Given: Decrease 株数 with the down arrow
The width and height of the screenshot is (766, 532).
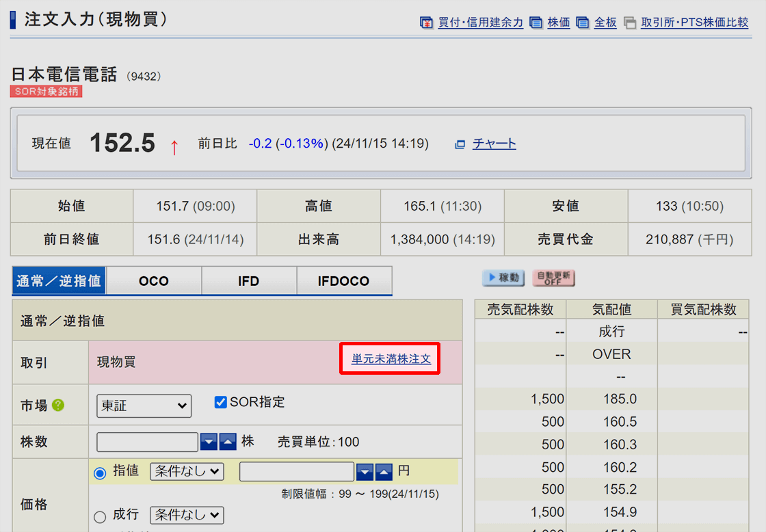Looking at the screenshot, I should click(209, 442).
